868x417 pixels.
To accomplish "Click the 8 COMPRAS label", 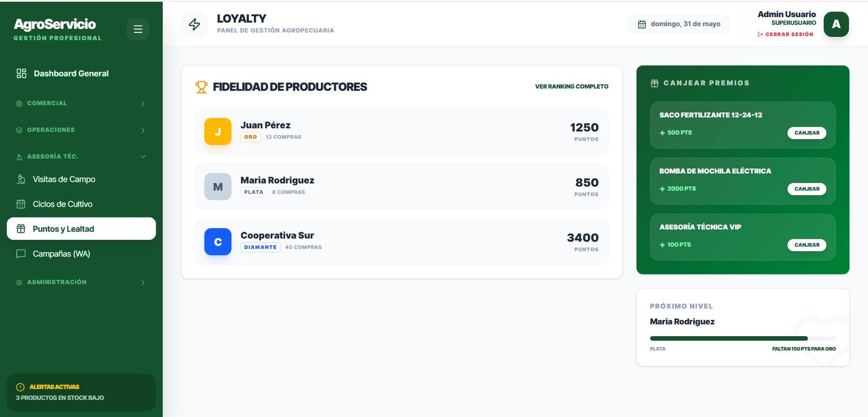I will pos(289,193).
